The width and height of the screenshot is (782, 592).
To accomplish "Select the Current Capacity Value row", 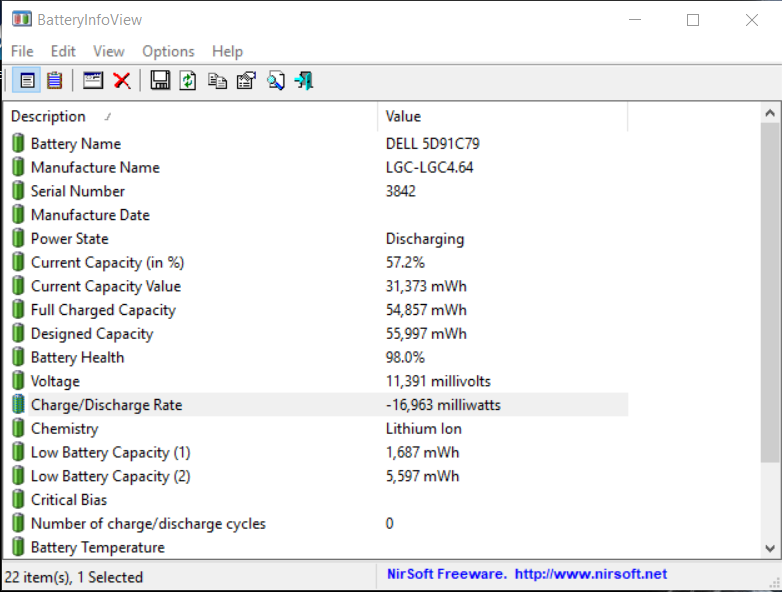I will pyautogui.click(x=316, y=286).
